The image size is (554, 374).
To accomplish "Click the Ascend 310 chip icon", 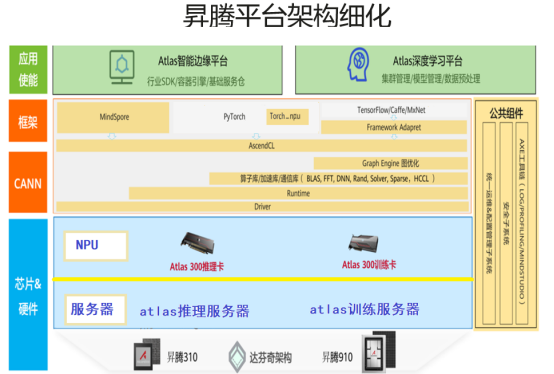I will point(147,354).
